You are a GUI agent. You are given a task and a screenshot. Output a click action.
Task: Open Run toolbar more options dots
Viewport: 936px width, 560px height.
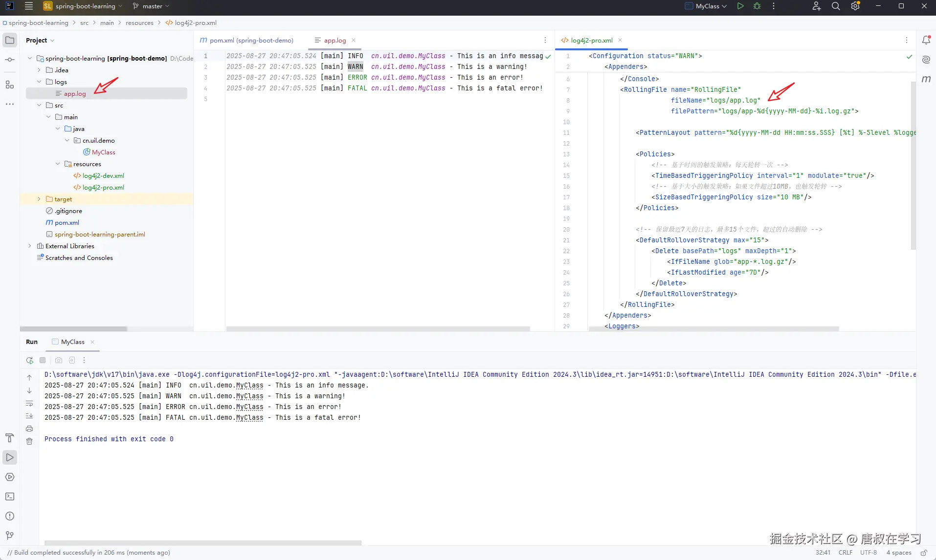84,360
